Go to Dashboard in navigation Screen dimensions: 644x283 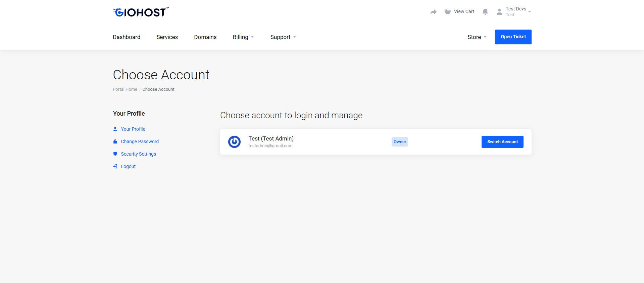(x=127, y=37)
